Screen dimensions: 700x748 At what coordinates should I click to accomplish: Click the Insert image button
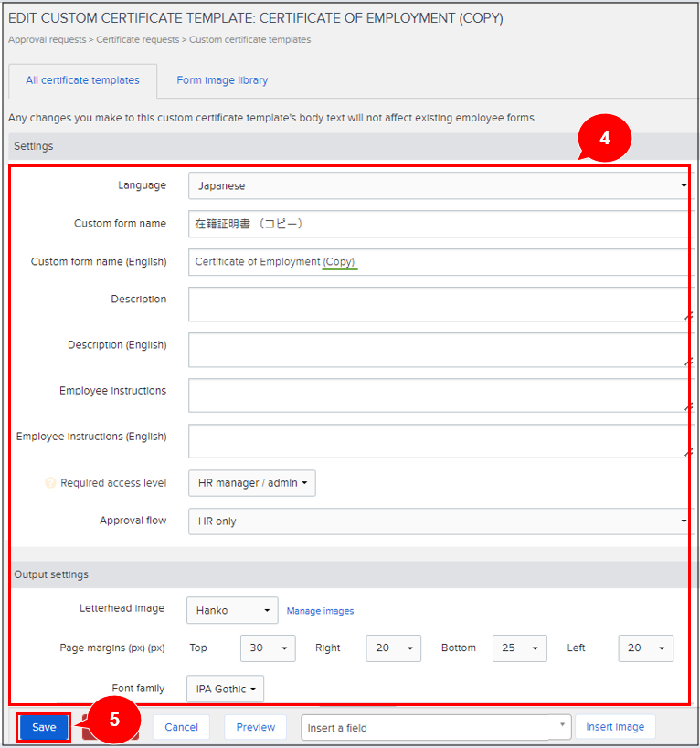(x=615, y=727)
